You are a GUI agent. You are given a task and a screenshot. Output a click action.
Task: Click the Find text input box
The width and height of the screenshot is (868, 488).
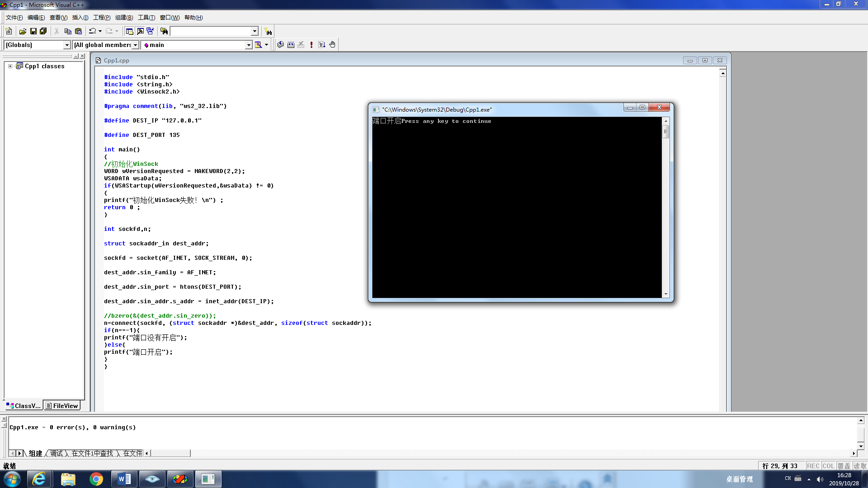[210, 31]
